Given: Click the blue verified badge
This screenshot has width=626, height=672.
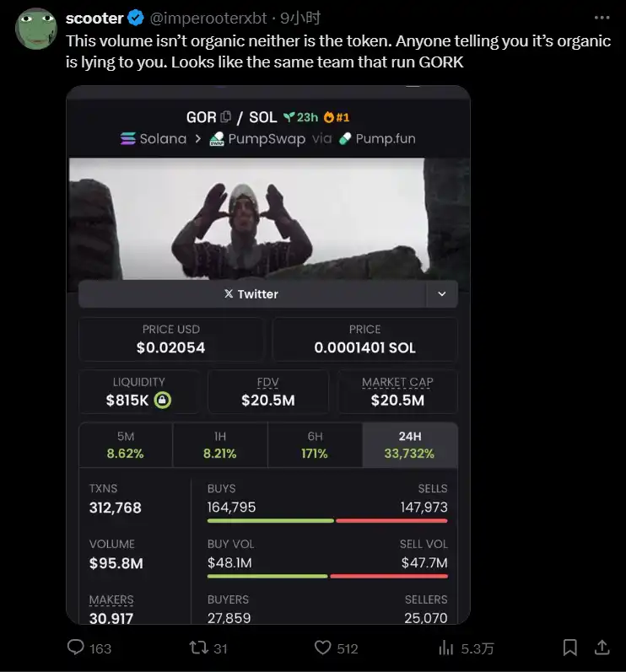Looking at the screenshot, I should (135, 18).
